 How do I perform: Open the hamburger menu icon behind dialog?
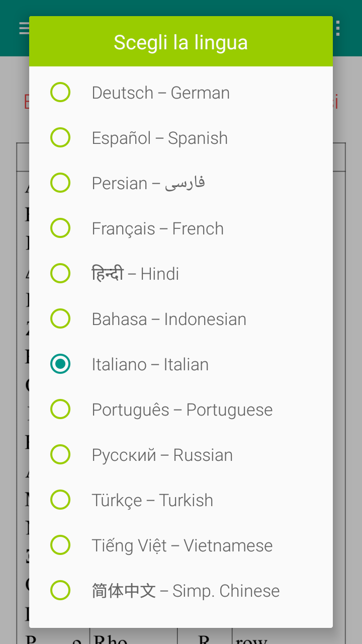coord(24,28)
